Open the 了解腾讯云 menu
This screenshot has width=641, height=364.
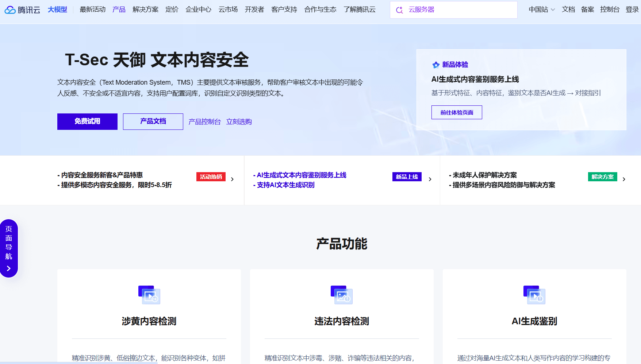point(360,9)
